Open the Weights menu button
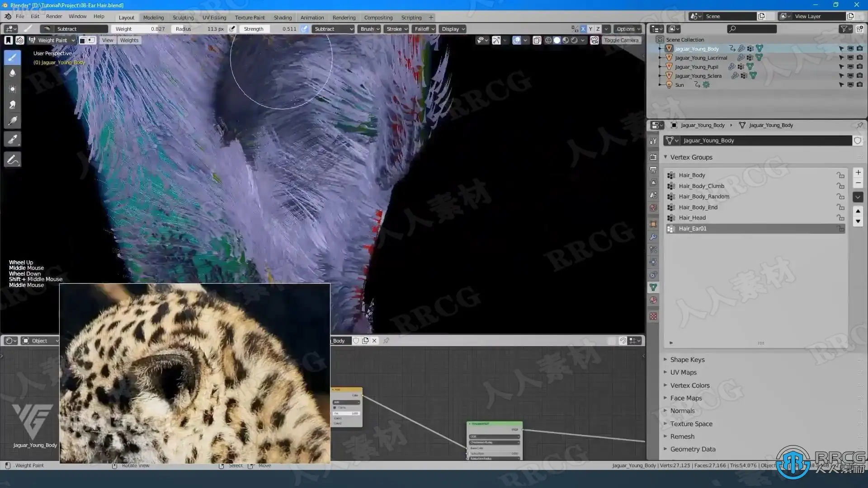Viewport: 868px width, 488px height. 129,40
